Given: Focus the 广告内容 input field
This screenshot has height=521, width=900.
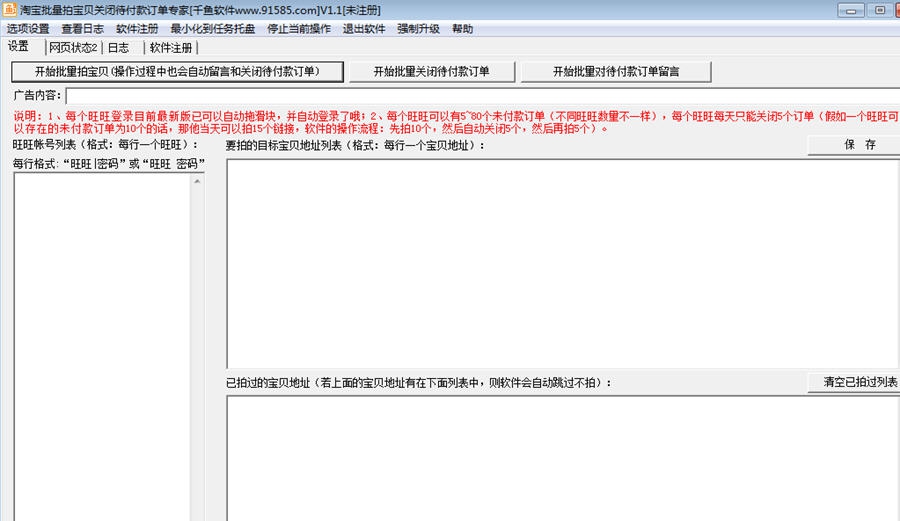Looking at the screenshot, I should point(483,96).
